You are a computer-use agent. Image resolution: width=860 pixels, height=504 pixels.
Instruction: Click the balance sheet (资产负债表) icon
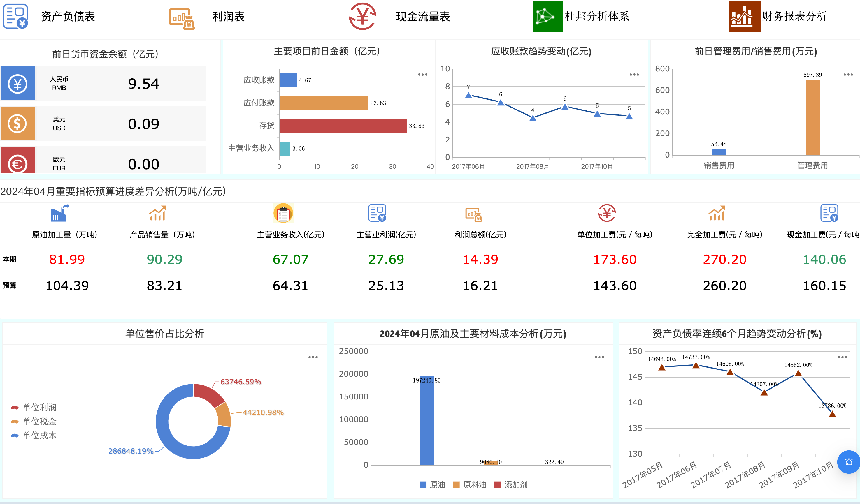click(15, 16)
